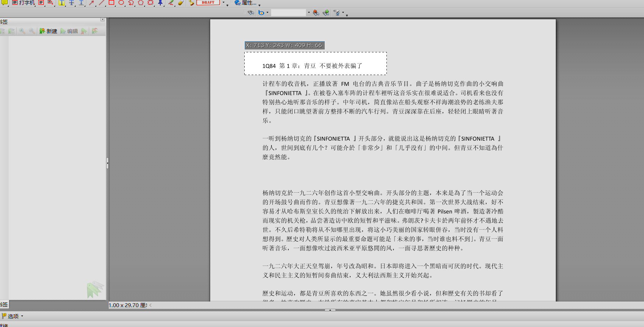Open the stamp selection dropdown arrow
Screen dimensions: 644x327
tap(223, 3)
